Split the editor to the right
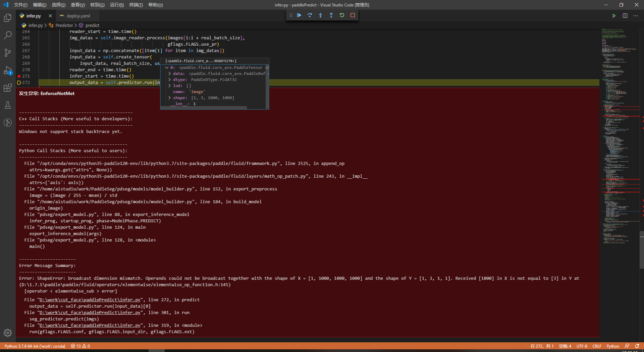 tap(625, 16)
